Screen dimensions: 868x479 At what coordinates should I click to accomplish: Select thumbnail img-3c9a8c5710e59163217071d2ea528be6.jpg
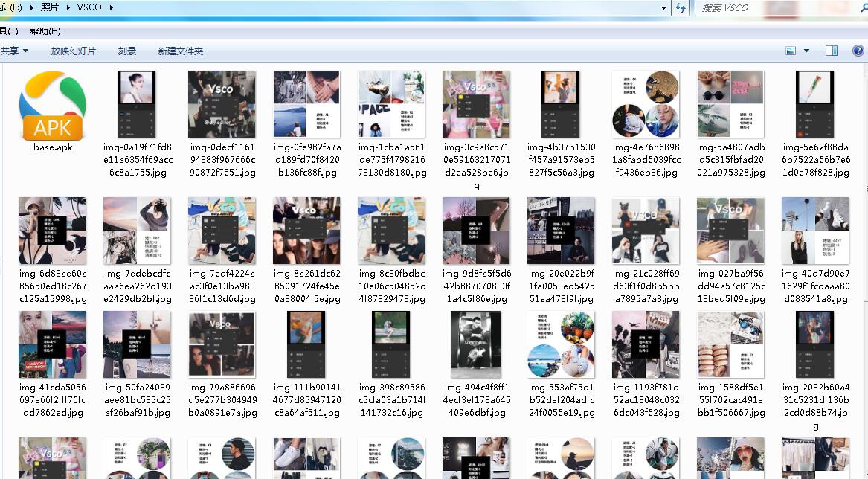[476, 104]
